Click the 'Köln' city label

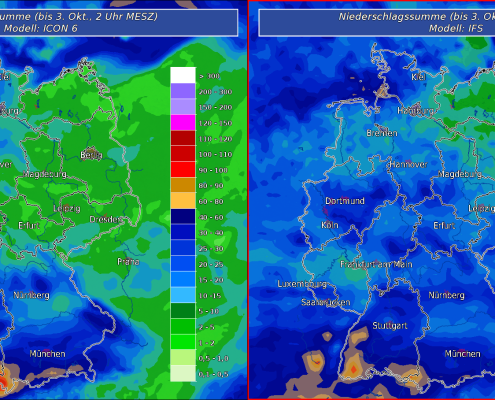point(330,226)
